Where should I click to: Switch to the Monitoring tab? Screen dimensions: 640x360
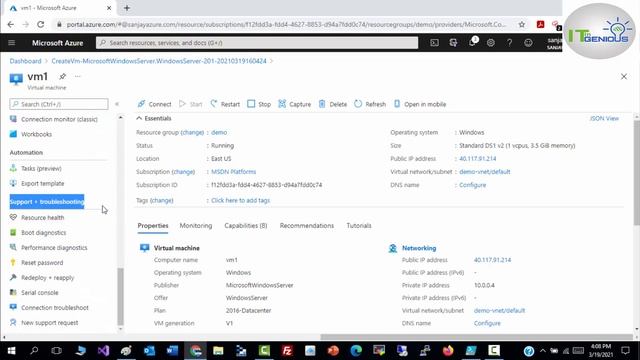pos(196,226)
